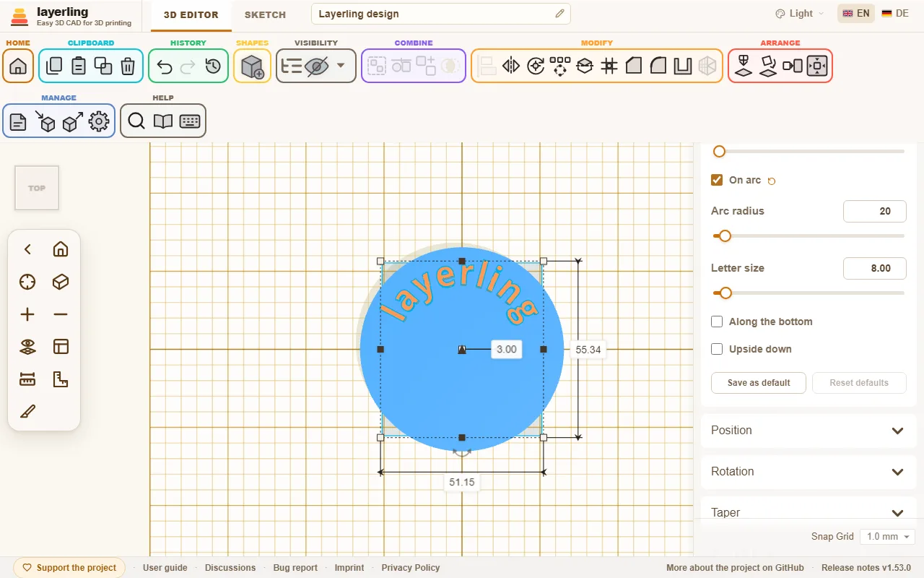Switch the language to DE
Image resolution: width=924 pixels, height=578 pixels.
[x=895, y=14]
